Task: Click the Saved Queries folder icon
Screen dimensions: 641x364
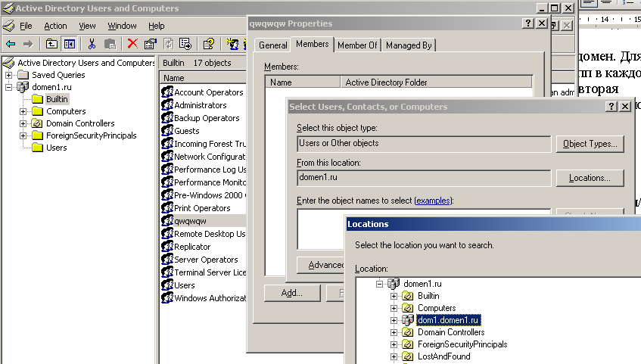Action: (x=23, y=75)
